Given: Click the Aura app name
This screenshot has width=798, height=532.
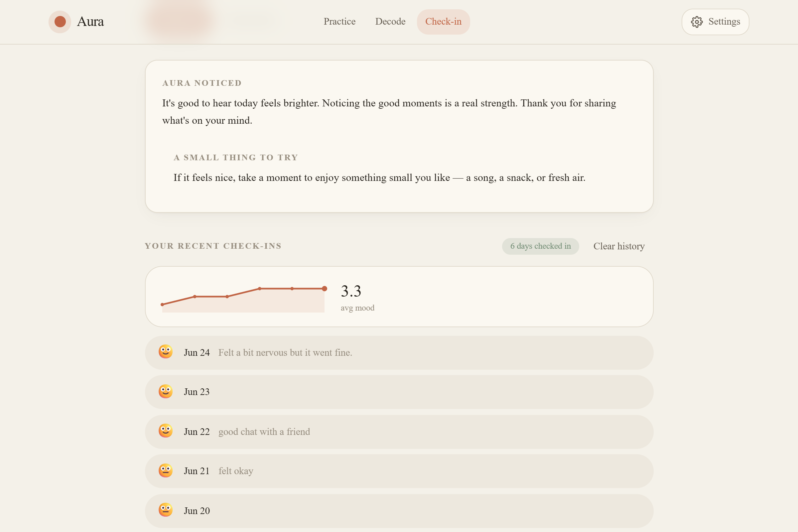Looking at the screenshot, I should click(90, 22).
